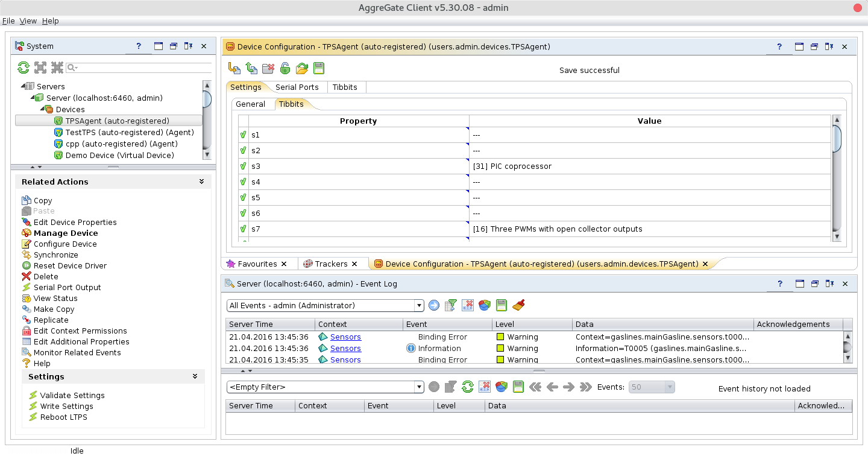This screenshot has height=456, width=868.
Task: Select Demo Device (Virtual Device) in tree
Action: coord(120,155)
